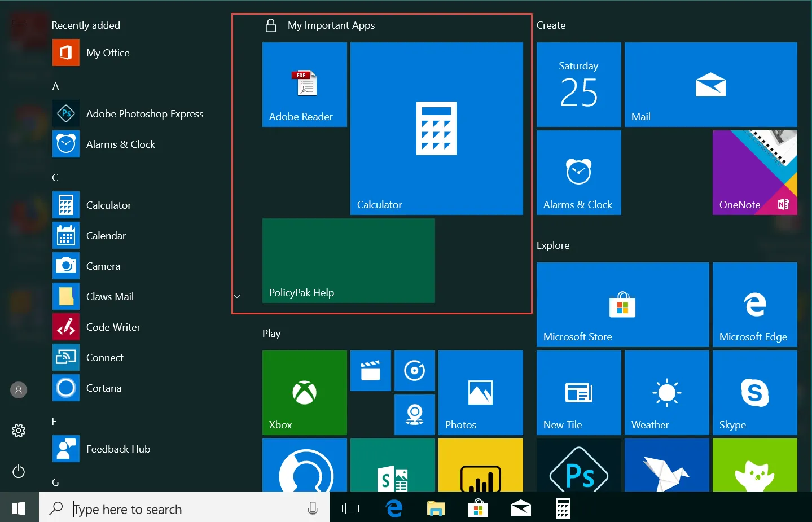The image size is (812, 522).
Task: Open File Explorer from the taskbar
Action: click(436, 508)
